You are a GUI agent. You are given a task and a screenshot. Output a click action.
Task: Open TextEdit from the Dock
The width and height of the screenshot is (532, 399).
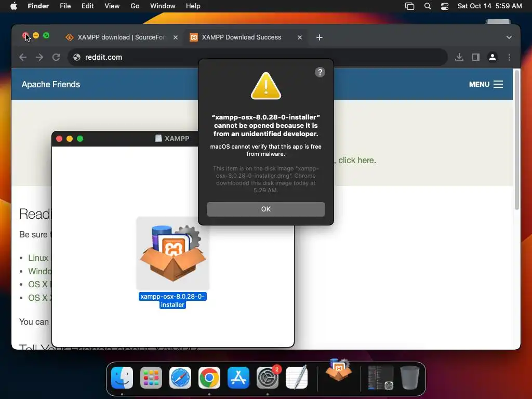(x=297, y=378)
